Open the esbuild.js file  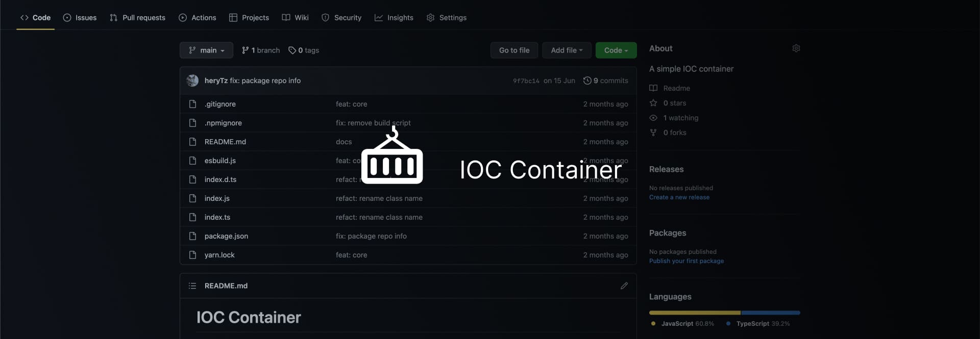pos(220,161)
